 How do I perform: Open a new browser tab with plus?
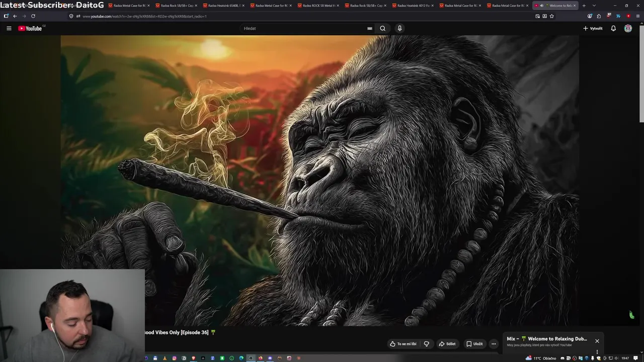[584, 6]
